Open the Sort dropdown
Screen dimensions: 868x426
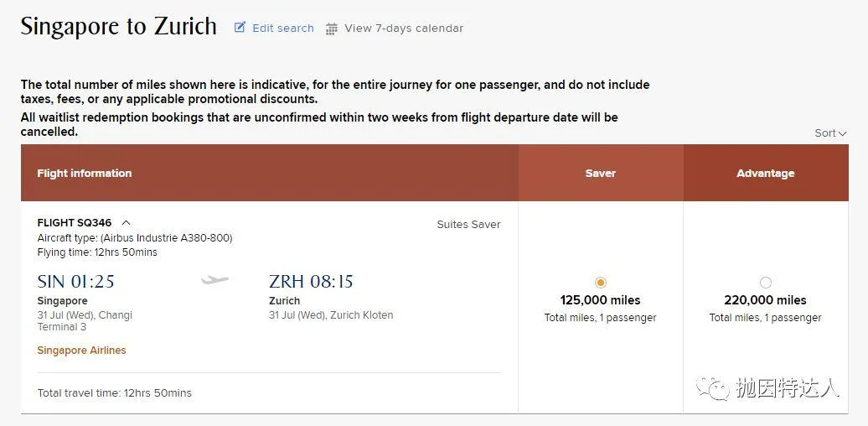click(830, 133)
